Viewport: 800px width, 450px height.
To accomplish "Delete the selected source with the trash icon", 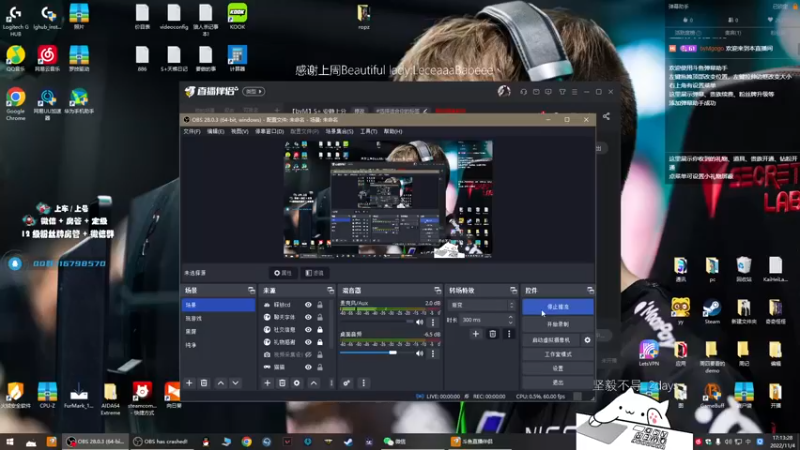I will [x=282, y=383].
